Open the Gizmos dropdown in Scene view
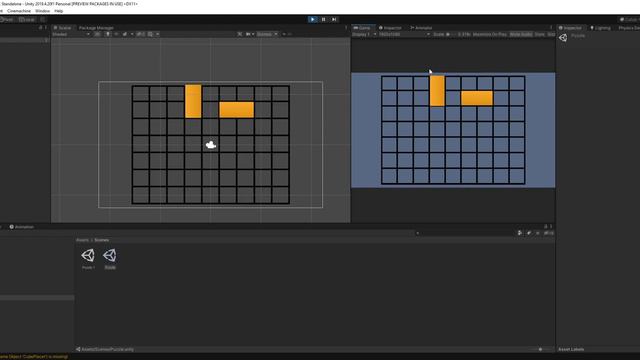This screenshot has height=360, width=640. point(267,34)
